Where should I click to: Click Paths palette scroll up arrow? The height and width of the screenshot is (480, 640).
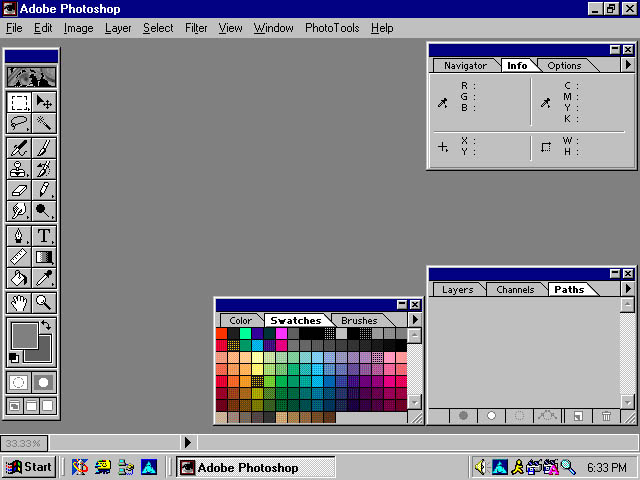627,304
